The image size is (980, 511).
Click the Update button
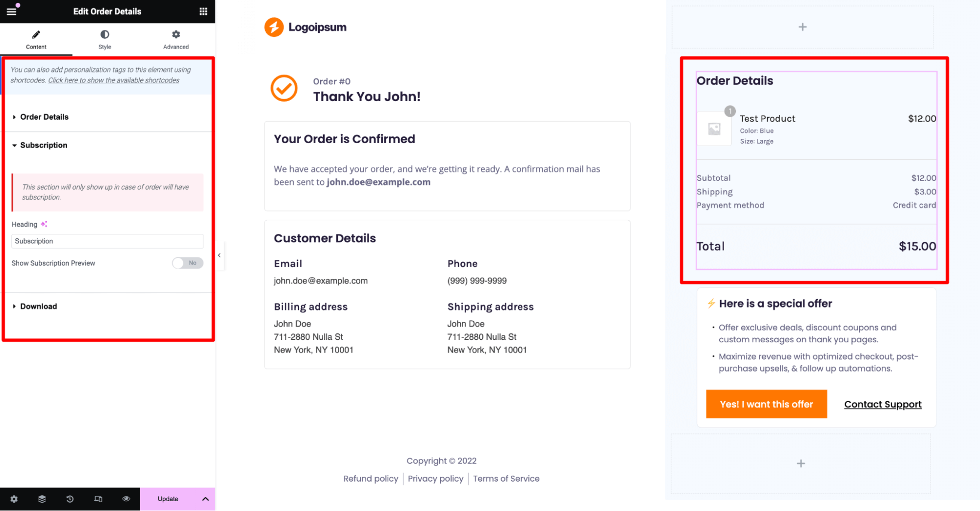pyautogui.click(x=168, y=499)
